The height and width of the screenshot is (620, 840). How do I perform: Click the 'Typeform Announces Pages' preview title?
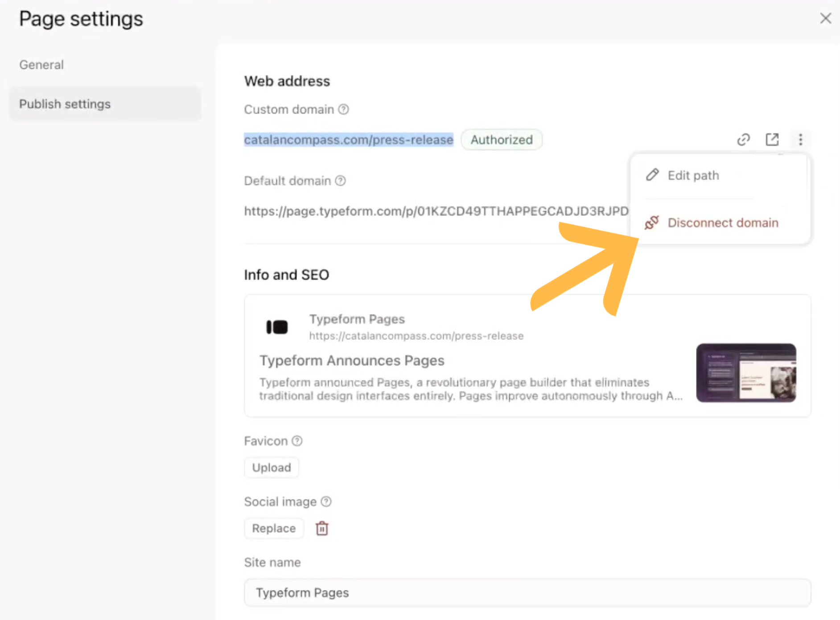(352, 360)
